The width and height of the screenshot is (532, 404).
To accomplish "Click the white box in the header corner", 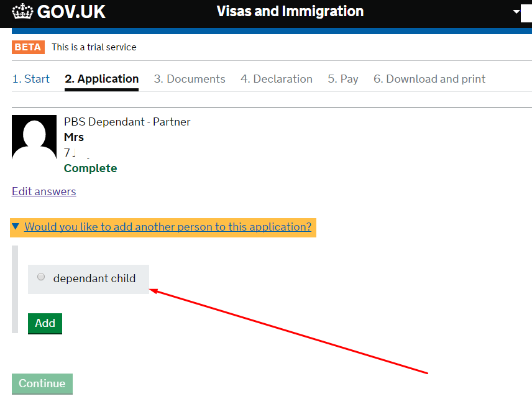I will (x=526, y=12).
